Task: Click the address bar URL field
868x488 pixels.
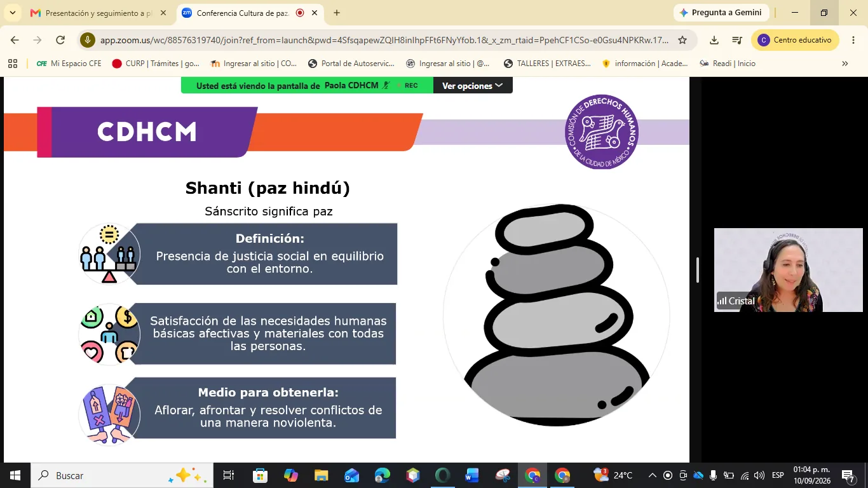Action: [384, 40]
